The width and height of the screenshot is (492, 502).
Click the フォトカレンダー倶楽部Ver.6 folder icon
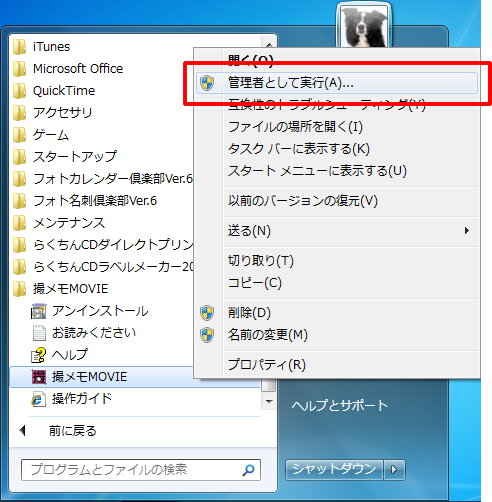(20, 179)
